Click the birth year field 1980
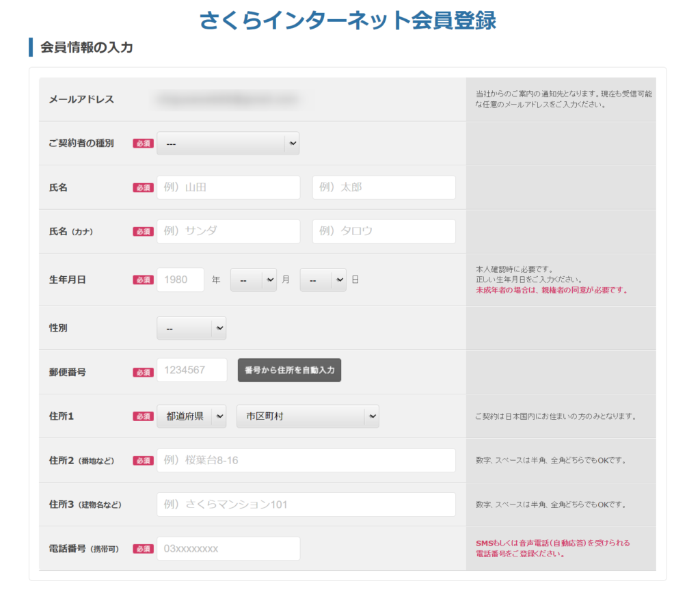This screenshot has height=592, width=700. [180, 280]
